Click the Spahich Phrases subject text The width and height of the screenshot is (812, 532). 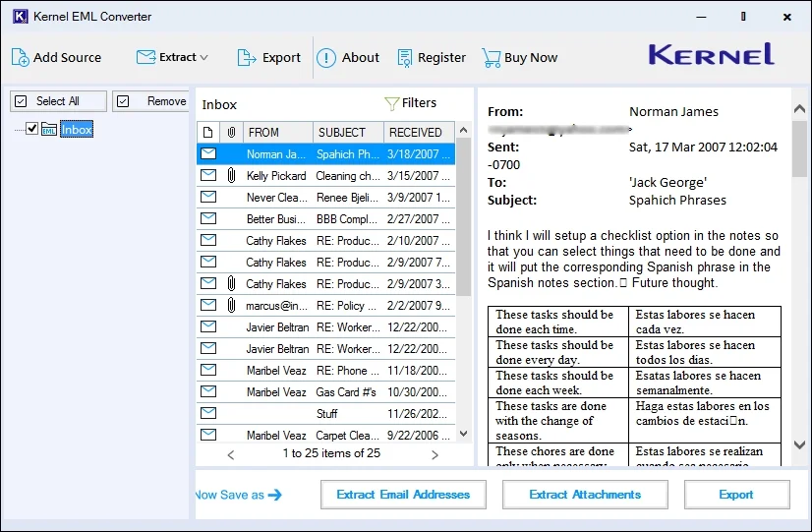click(677, 200)
